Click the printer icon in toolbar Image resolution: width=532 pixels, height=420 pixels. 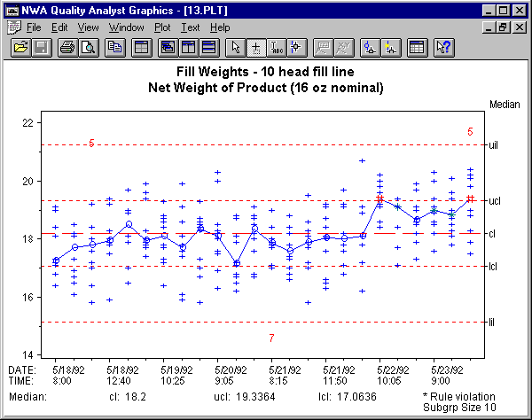[66, 46]
